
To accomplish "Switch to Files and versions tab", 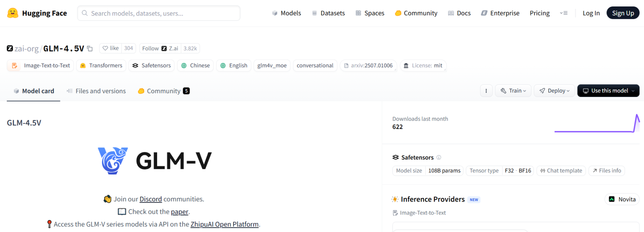I will pos(96,91).
